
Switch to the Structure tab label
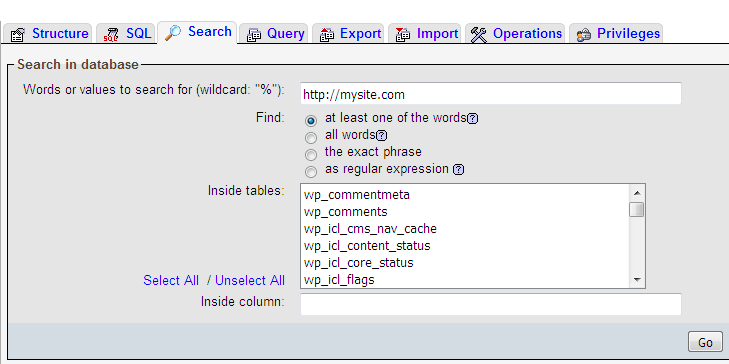[x=60, y=33]
